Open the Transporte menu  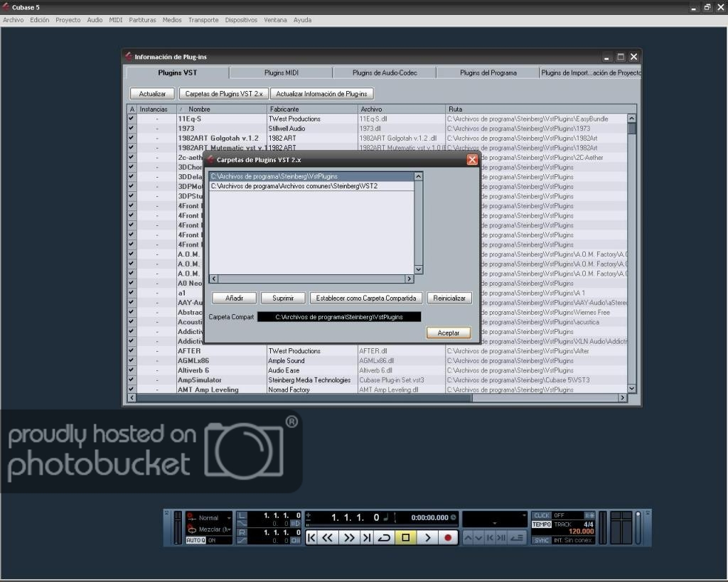click(203, 20)
